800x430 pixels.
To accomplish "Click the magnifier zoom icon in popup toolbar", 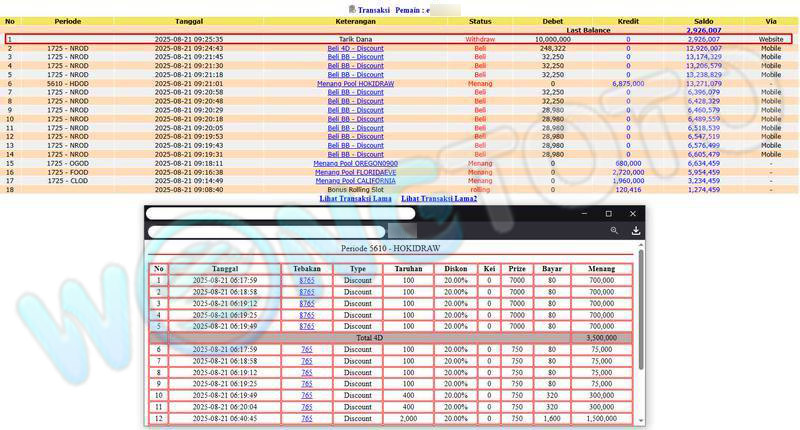I will tap(615, 231).
